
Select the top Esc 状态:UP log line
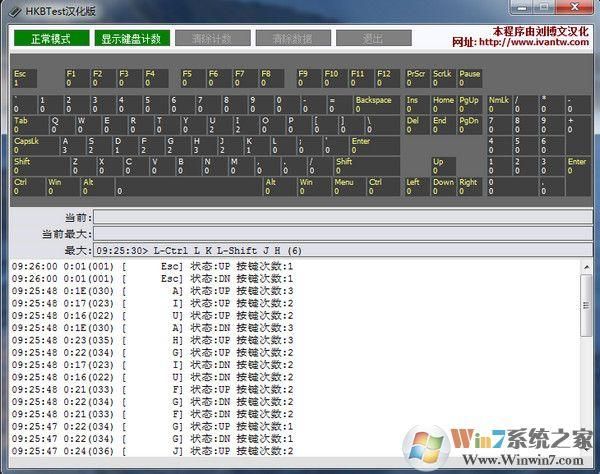152,266
